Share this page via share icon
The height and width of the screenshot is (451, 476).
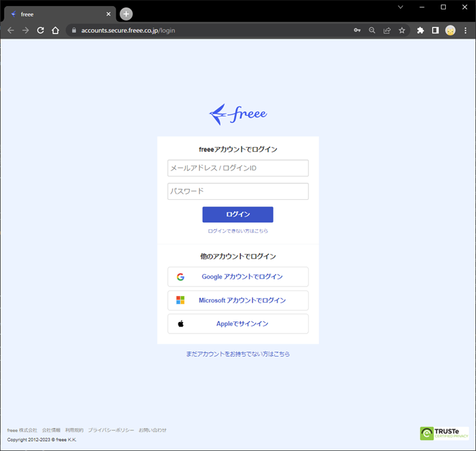click(x=386, y=30)
